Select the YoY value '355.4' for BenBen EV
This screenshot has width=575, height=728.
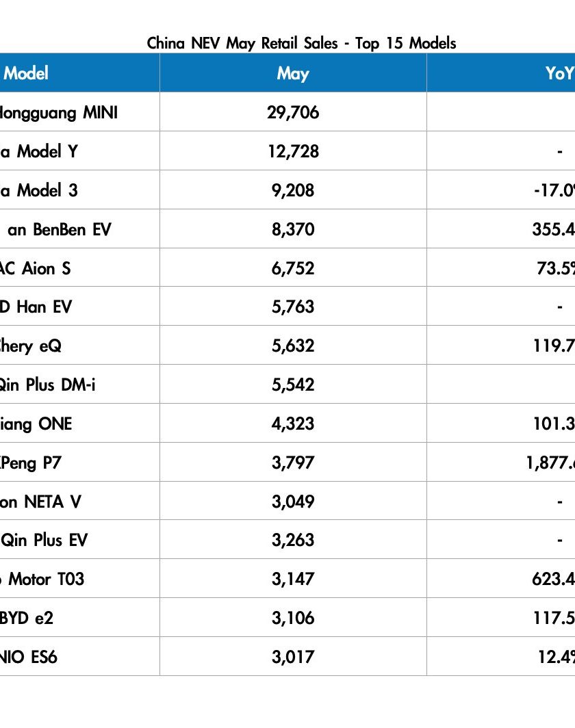(554, 229)
